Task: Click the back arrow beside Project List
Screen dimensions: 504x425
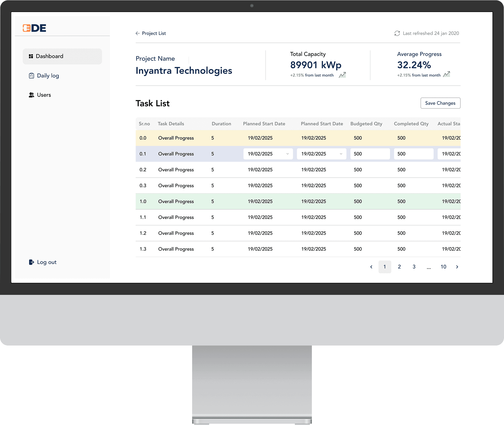Action: [x=138, y=33]
